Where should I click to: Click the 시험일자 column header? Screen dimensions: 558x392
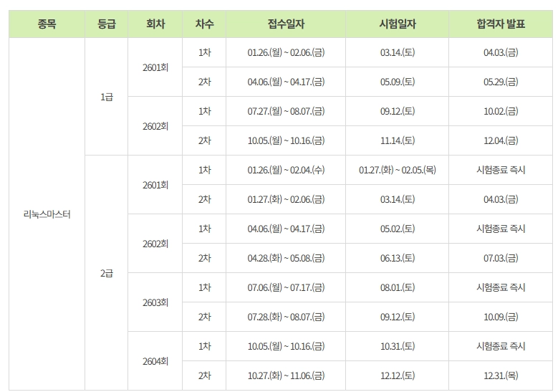tap(397, 24)
